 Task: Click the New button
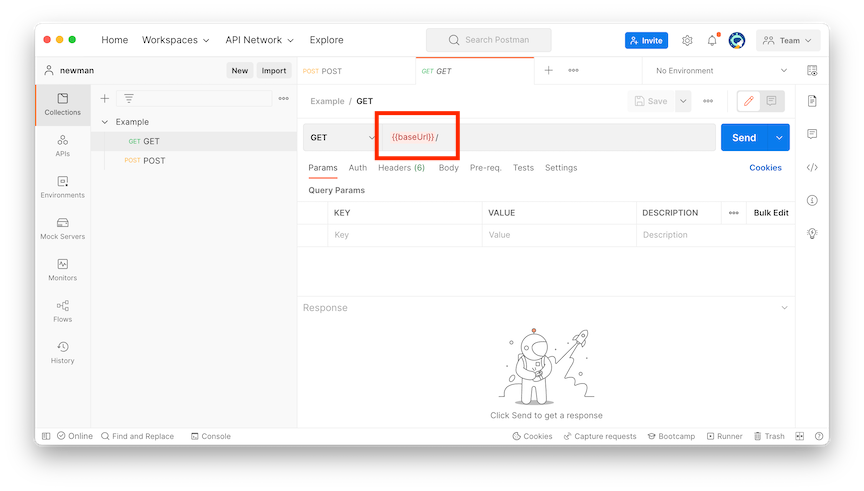point(240,71)
